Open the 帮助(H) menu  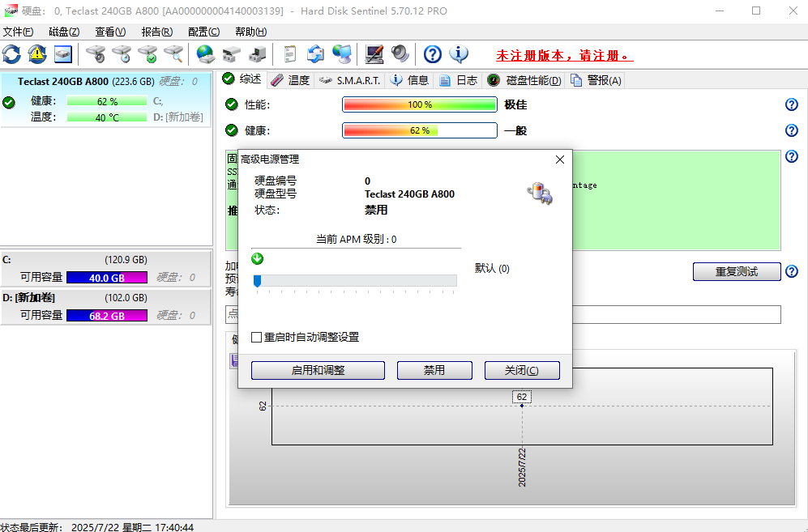(x=251, y=32)
